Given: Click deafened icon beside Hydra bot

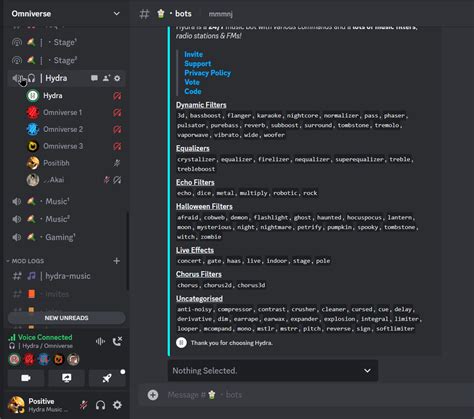Looking at the screenshot, I should pyautogui.click(x=117, y=96).
